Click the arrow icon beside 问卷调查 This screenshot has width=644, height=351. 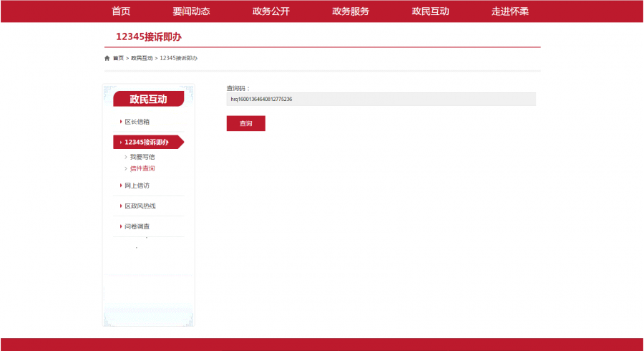tap(121, 226)
